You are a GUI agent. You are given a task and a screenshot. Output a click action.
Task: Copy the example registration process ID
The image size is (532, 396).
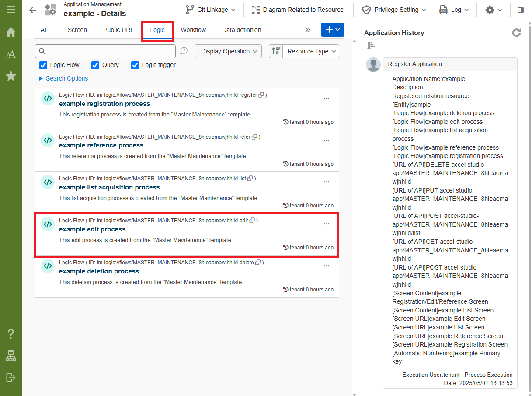(x=261, y=95)
